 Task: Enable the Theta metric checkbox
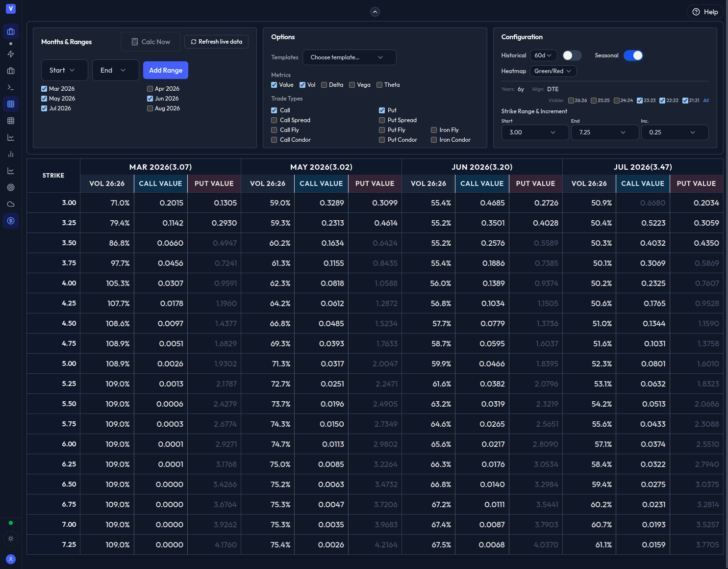coord(379,85)
